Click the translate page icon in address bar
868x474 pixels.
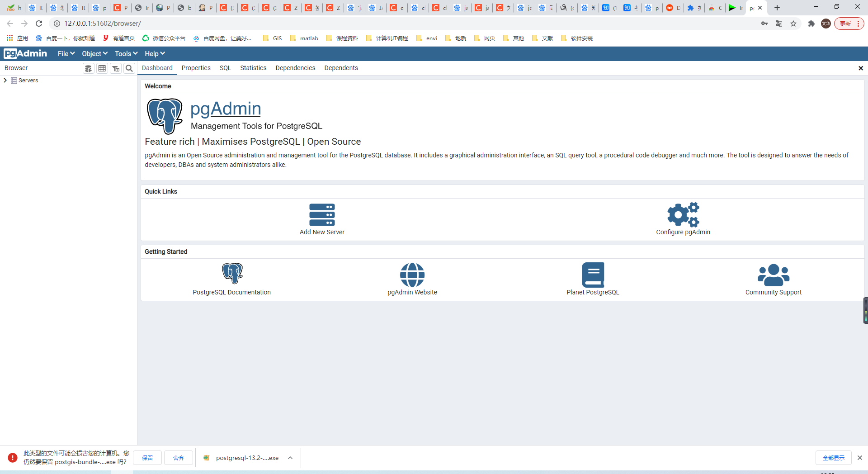pyautogui.click(x=779, y=24)
